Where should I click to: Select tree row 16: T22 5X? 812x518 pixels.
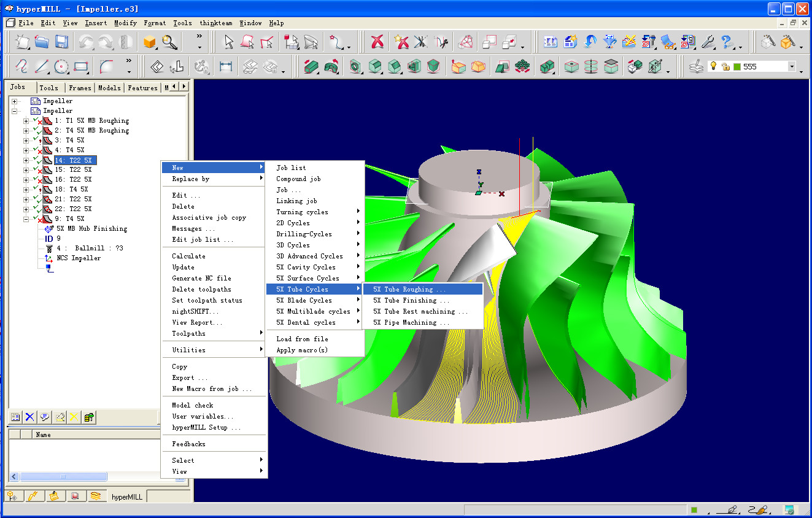[73, 180]
